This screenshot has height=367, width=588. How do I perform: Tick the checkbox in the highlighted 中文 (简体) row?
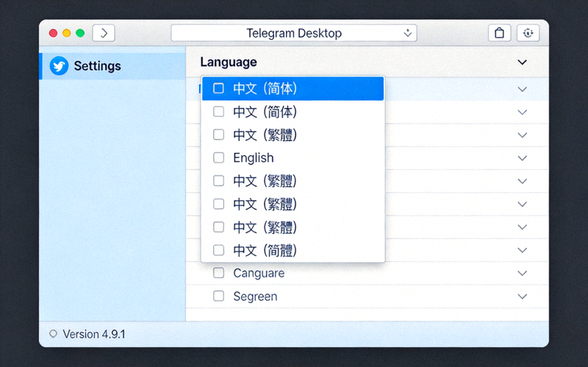pos(218,88)
